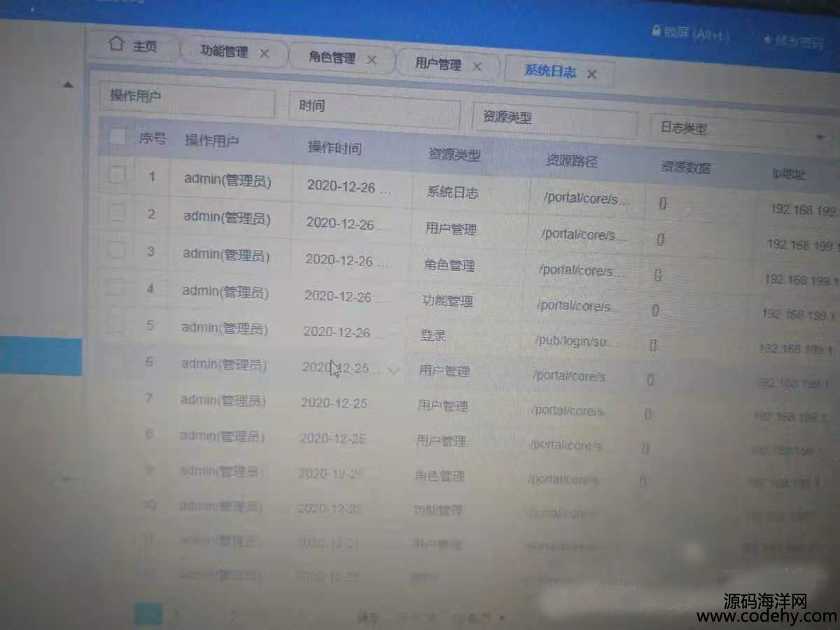Image resolution: width=840 pixels, height=630 pixels.
Task: Click the ip地址 column header
Action: 789,173
